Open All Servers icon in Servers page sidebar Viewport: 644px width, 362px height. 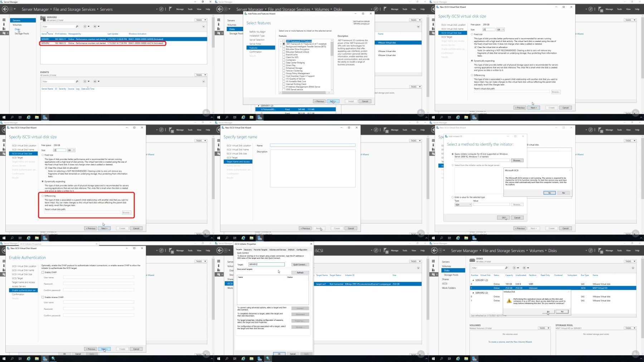[x=4, y=29]
